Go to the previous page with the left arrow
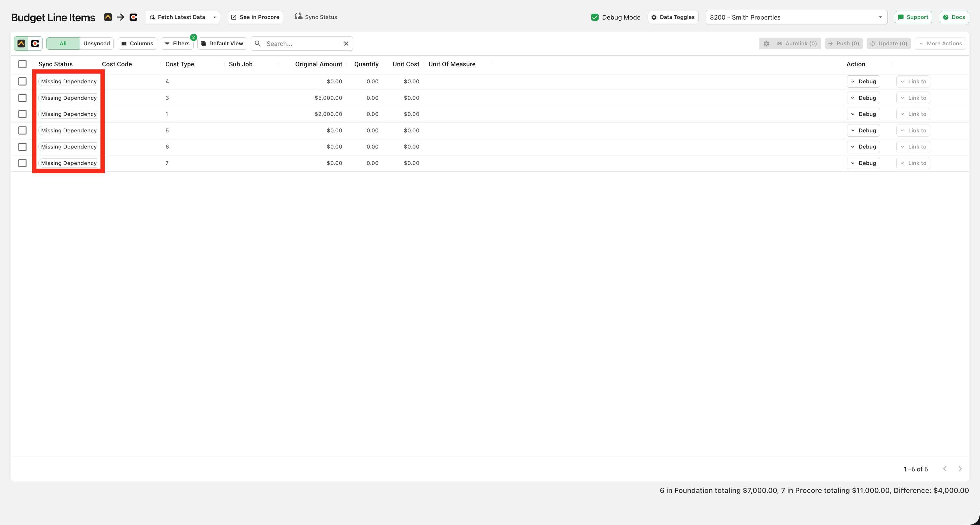 pos(945,469)
